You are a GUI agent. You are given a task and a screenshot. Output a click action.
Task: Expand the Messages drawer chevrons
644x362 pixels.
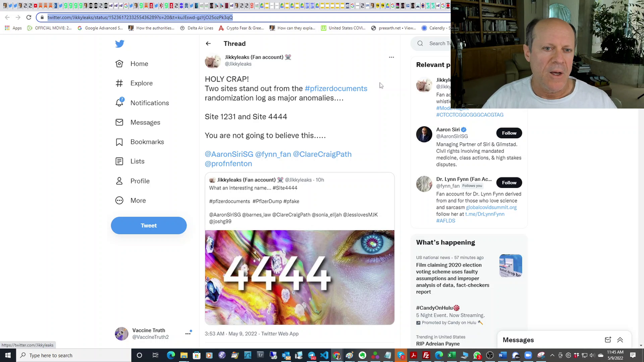[620, 340]
